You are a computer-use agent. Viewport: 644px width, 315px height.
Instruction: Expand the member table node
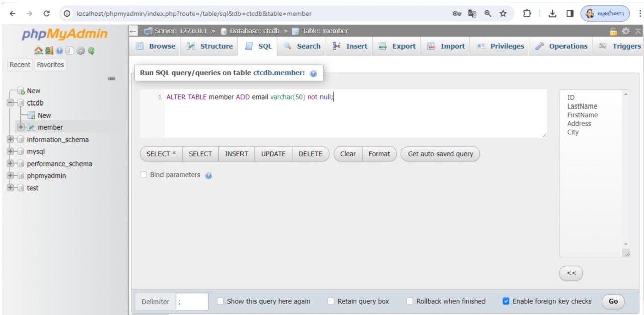21,127
